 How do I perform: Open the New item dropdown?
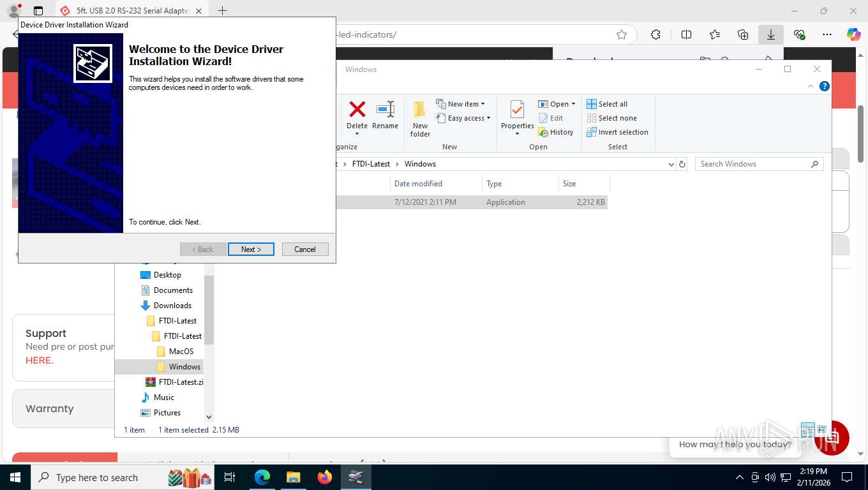click(461, 104)
